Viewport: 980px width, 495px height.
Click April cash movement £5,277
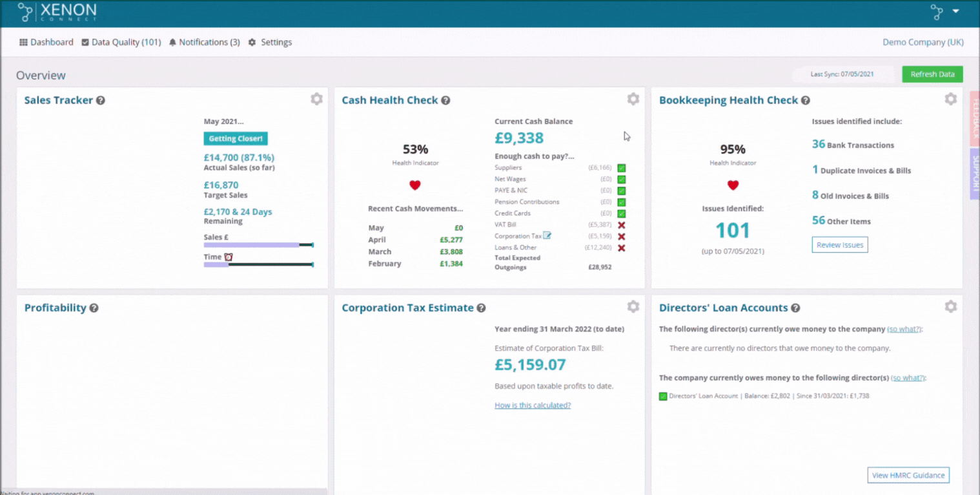pos(451,240)
